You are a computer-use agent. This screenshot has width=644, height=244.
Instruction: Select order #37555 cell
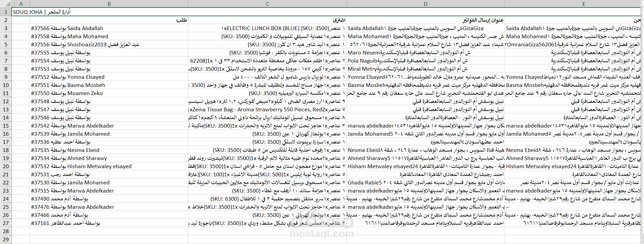pyautogui.click(x=109, y=52)
